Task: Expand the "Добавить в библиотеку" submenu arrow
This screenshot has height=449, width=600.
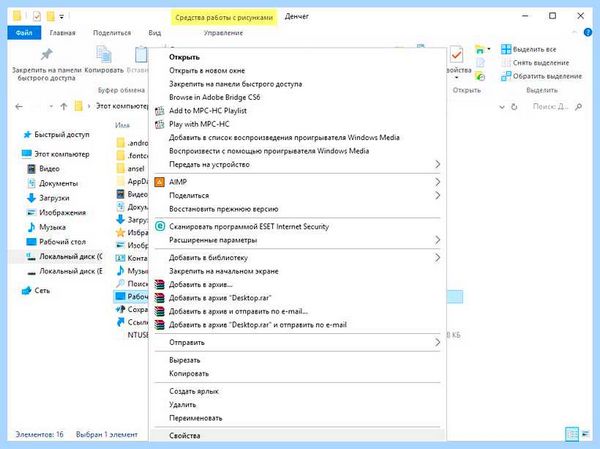Action: pyautogui.click(x=437, y=258)
